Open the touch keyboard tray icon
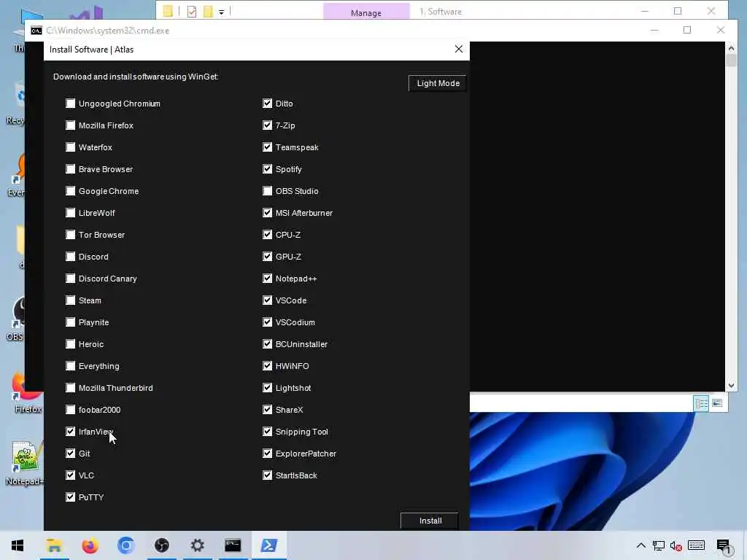747x560 pixels. click(x=696, y=545)
